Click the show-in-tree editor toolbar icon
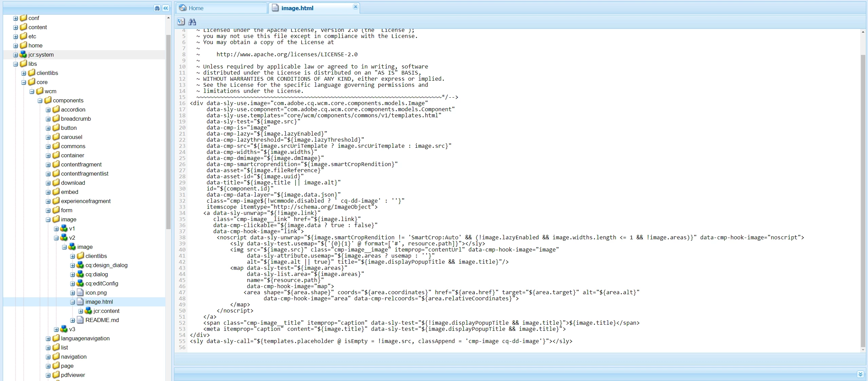The image size is (868, 381). click(181, 22)
